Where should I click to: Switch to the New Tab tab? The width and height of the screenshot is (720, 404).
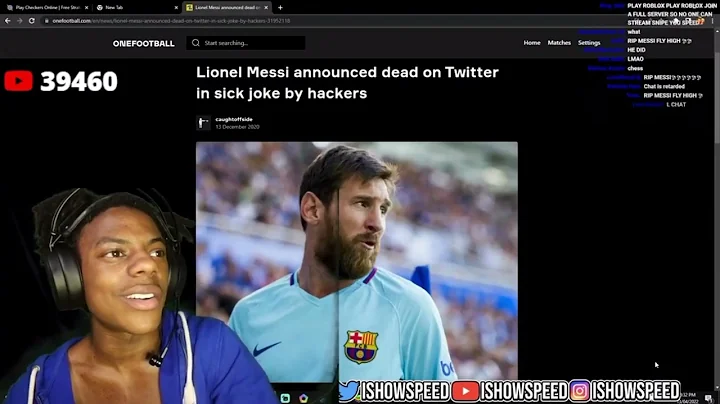(138, 7)
